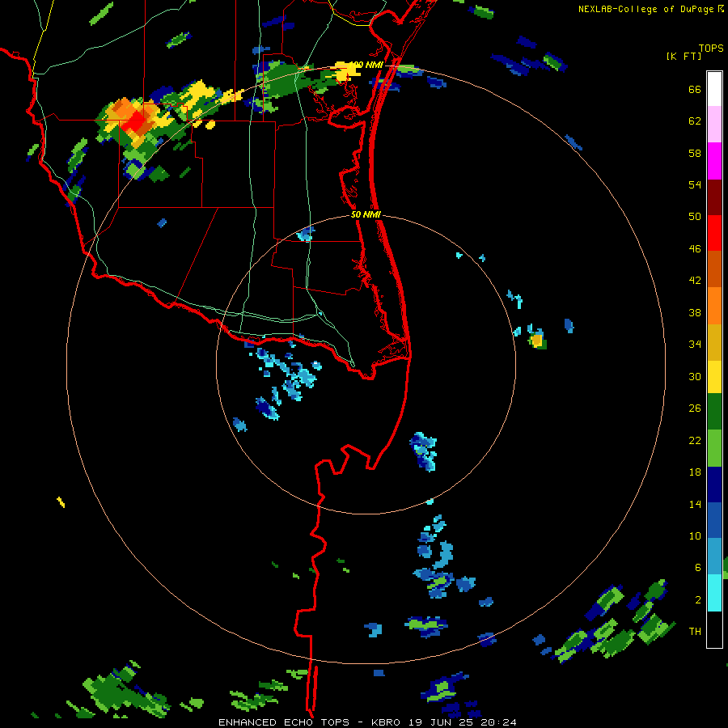Click the 'TOPS' legend title
The height and width of the screenshot is (728, 728).
[x=711, y=49]
